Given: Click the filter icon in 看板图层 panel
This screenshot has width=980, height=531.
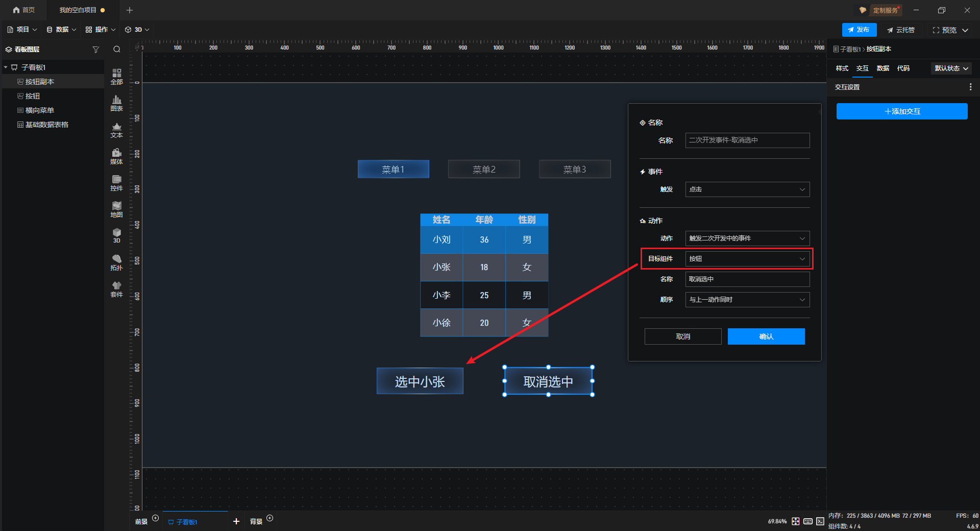Looking at the screenshot, I should 95,50.
